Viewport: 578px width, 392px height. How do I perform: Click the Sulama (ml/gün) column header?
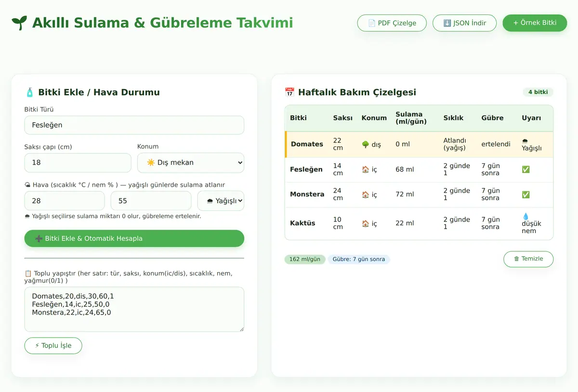[x=411, y=118]
